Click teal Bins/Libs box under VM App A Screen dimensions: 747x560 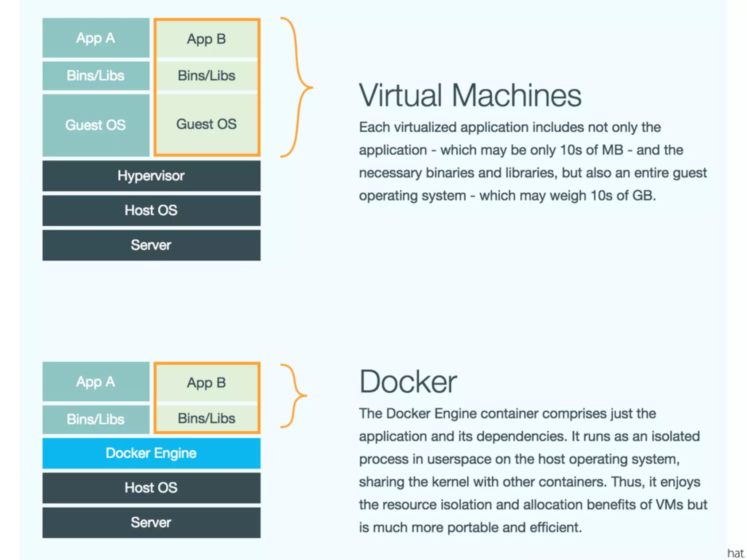pyautogui.click(x=96, y=75)
